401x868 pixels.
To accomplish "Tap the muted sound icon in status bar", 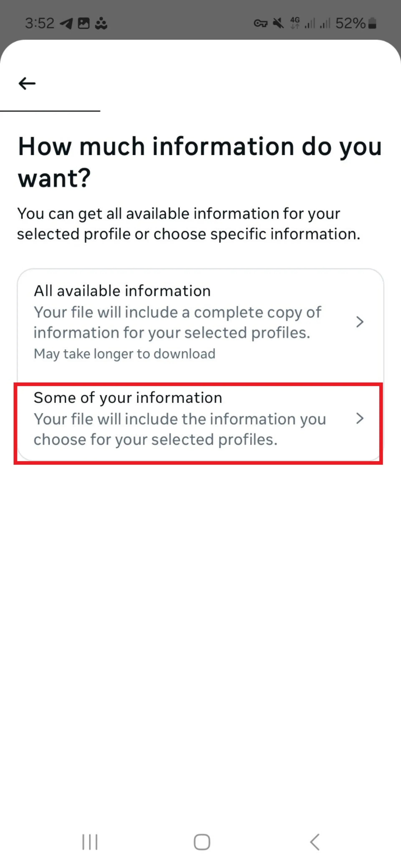I will tap(278, 23).
